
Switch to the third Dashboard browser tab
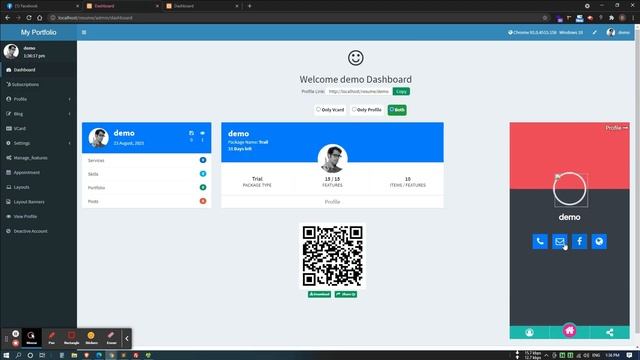[202, 6]
